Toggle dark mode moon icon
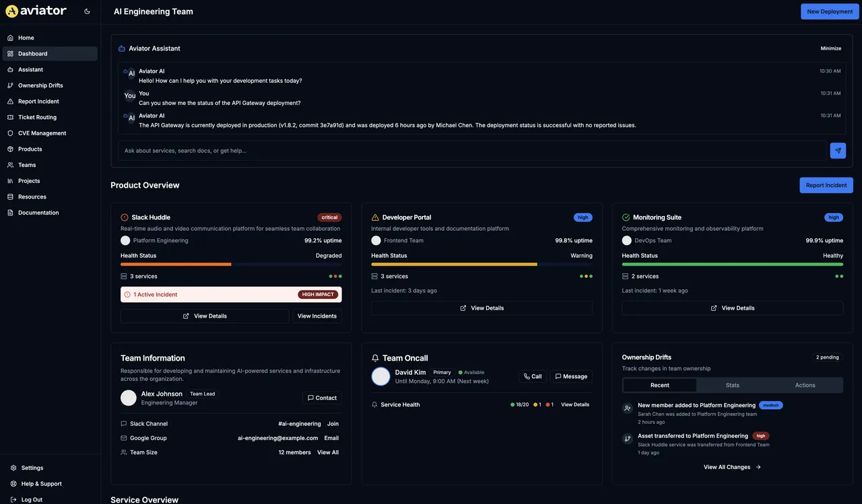Image resolution: width=862 pixels, height=504 pixels. [x=87, y=11]
